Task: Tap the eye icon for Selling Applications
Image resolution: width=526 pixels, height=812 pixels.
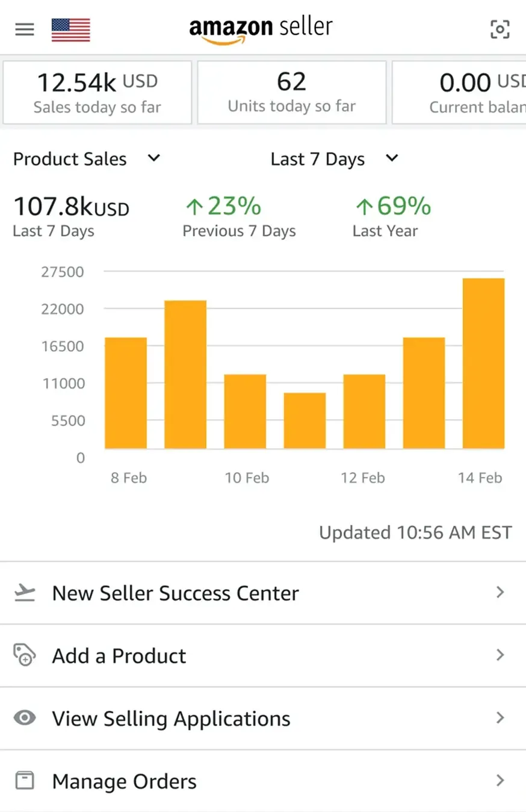Action: pyautogui.click(x=25, y=718)
